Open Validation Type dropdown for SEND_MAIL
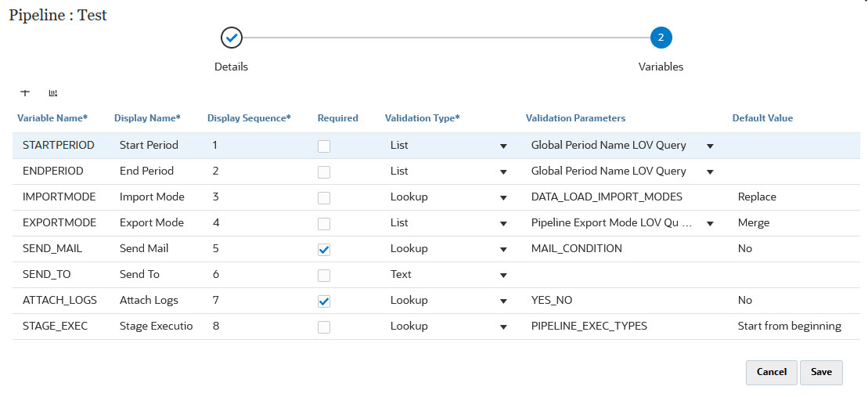 503,250
